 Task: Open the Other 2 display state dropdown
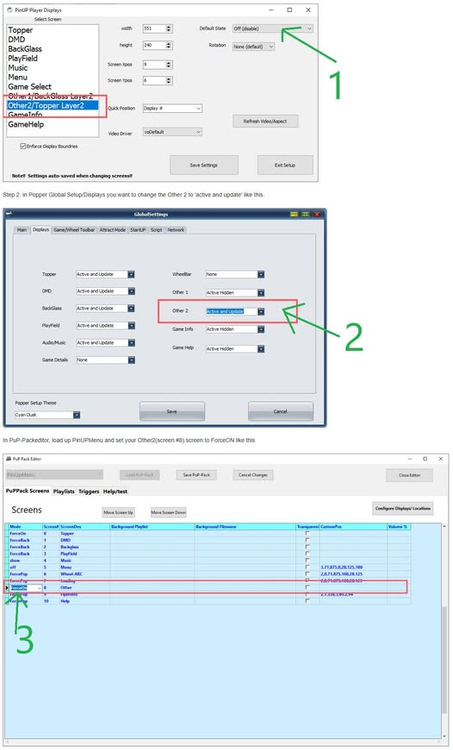235,311
